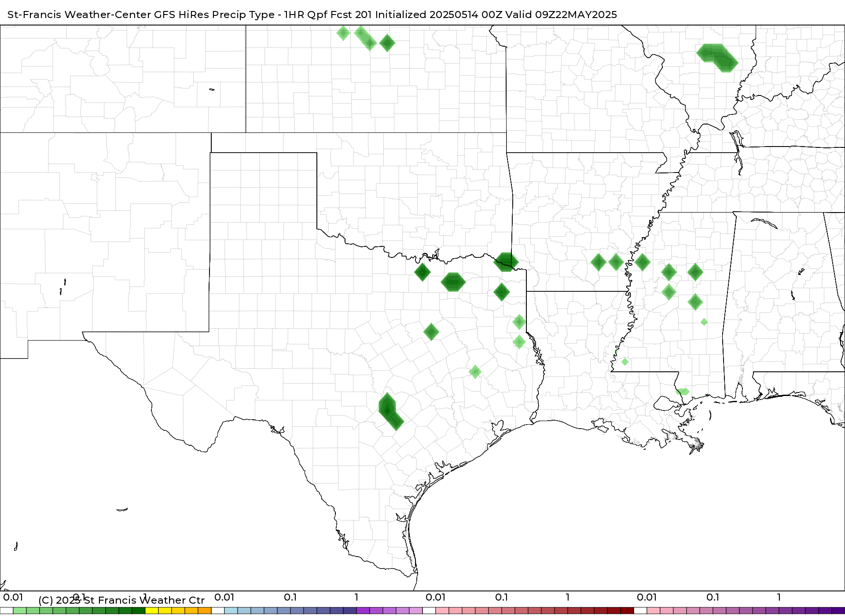The height and width of the screenshot is (616, 845).
Task: Click the bright yellow legend swatch
Action: 152,611
